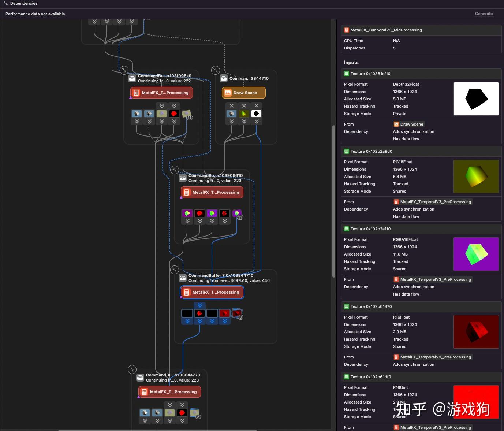
Task: Click the RGBA16Float purple cube texture preview
Action: pos(476,254)
